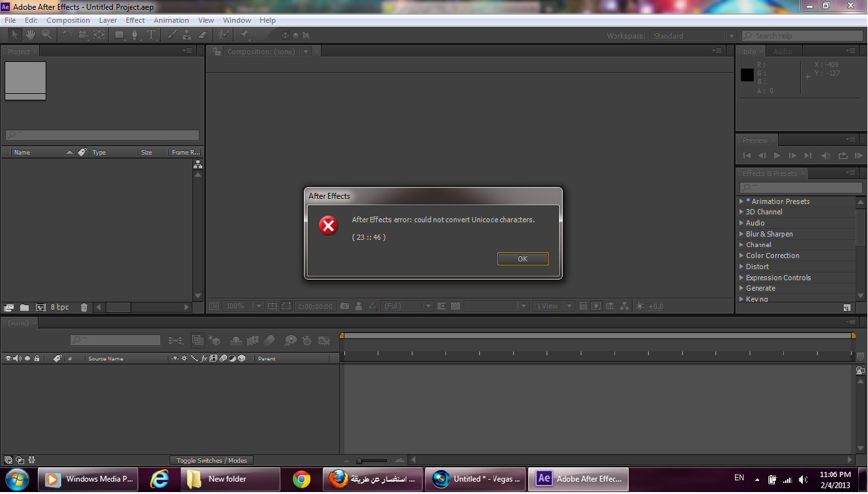Click the viewer current time 0:00:00:00
This screenshot has width=868, height=494.
coord(316,306)
